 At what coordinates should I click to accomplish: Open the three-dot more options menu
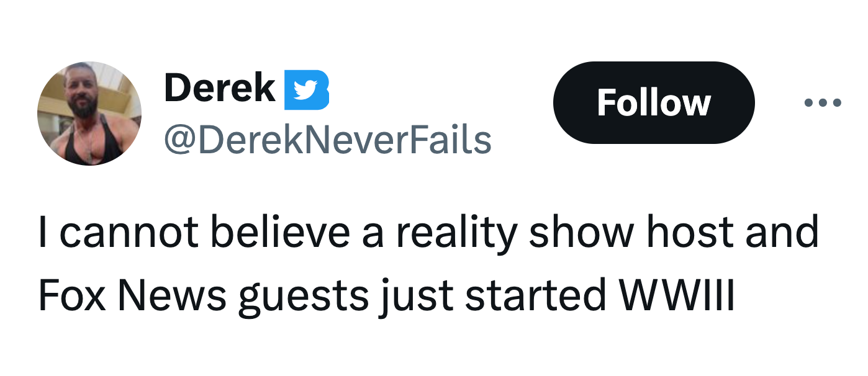coord(823,103)
